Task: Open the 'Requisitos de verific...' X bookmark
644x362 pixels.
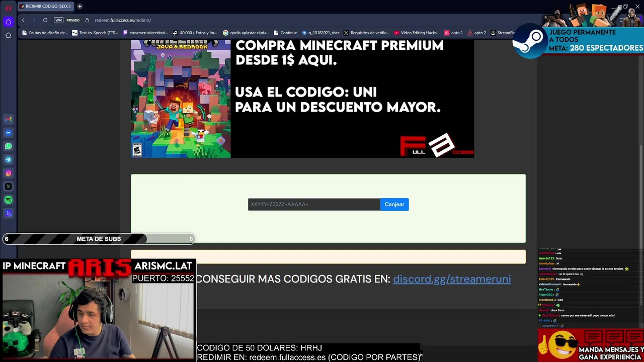Action: 366,33
